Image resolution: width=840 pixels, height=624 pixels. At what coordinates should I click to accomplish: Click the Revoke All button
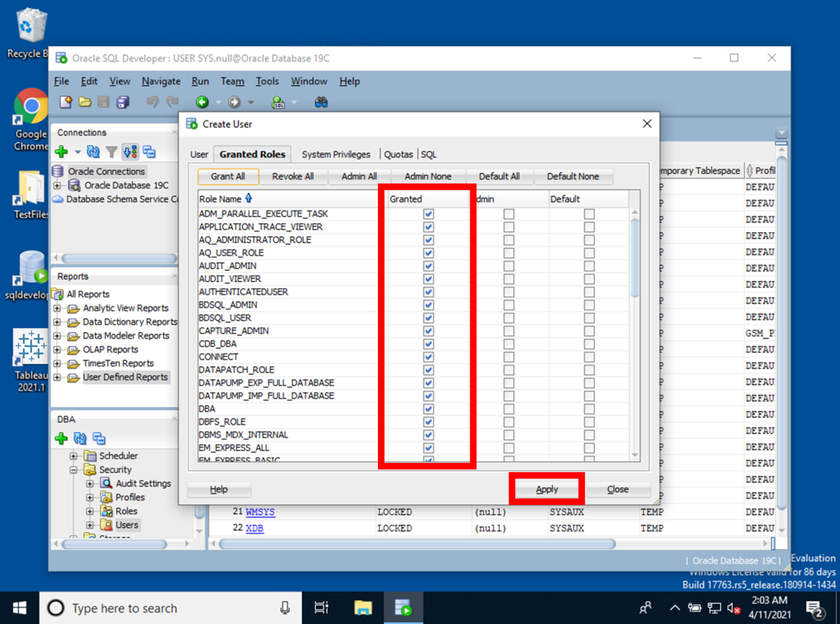tap(293, 176)
